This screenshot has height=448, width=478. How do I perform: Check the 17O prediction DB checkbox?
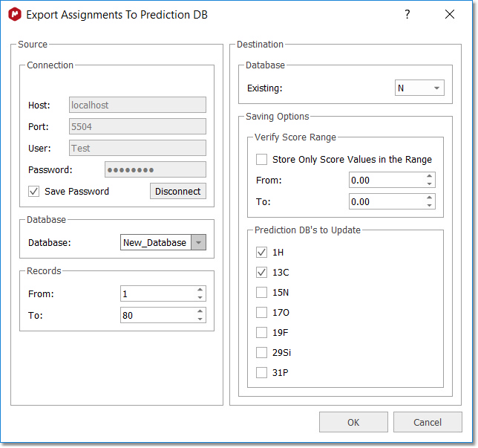261,313
